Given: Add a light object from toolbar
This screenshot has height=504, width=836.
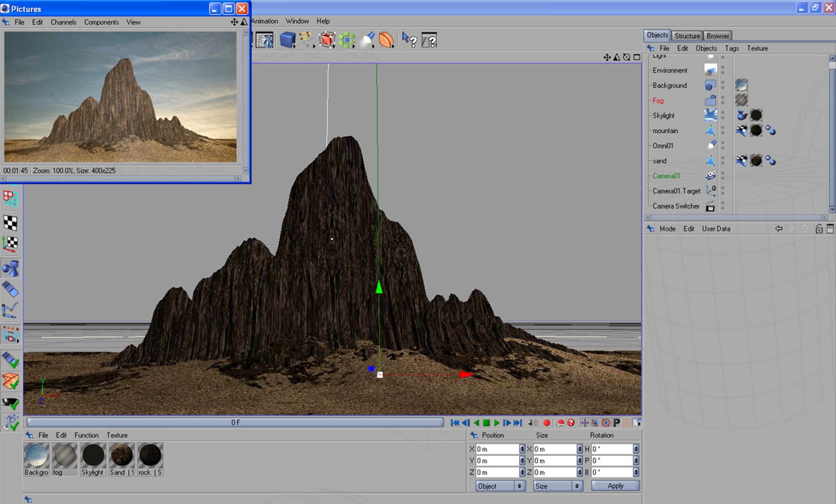Looking at the screenshot, I should [368, 40].
